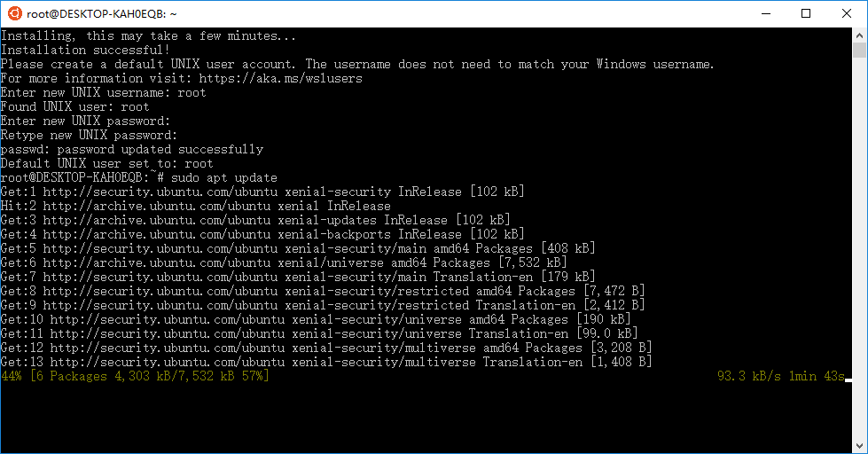Click the 'Hit:2' xenial InRelease line
The height and width of the screenshot is (454, 868).
click(x=195, y=207)
